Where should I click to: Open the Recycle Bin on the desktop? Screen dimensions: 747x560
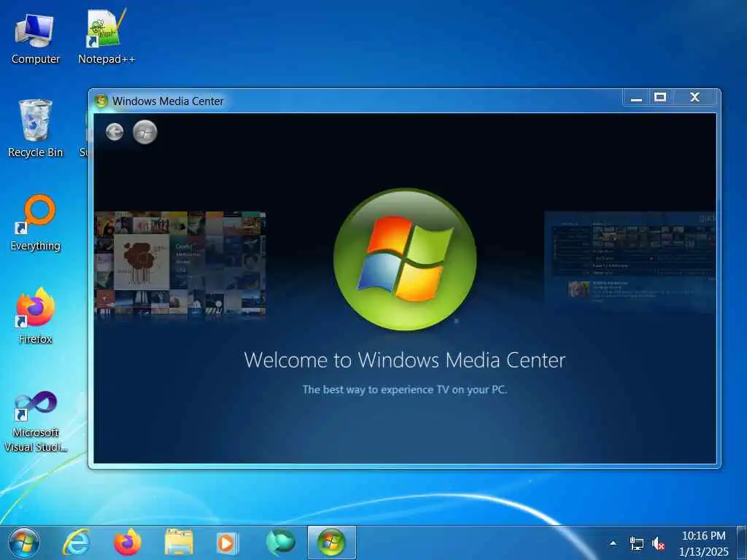[35, 128]
